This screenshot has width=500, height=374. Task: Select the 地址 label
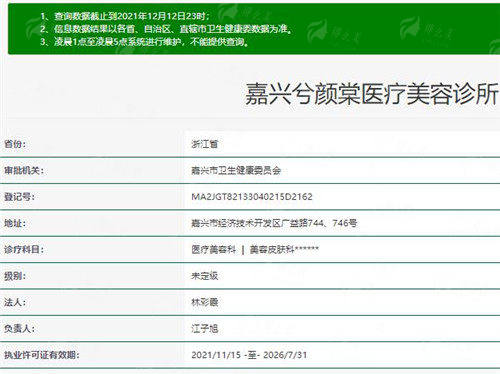(15, 223)
